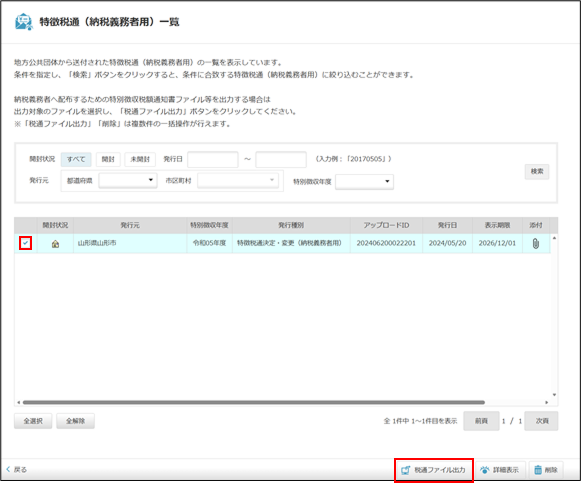The width and height of the screenshot is (581, 483).
Task: Click the 検索 search button
Action: (537, 171)
